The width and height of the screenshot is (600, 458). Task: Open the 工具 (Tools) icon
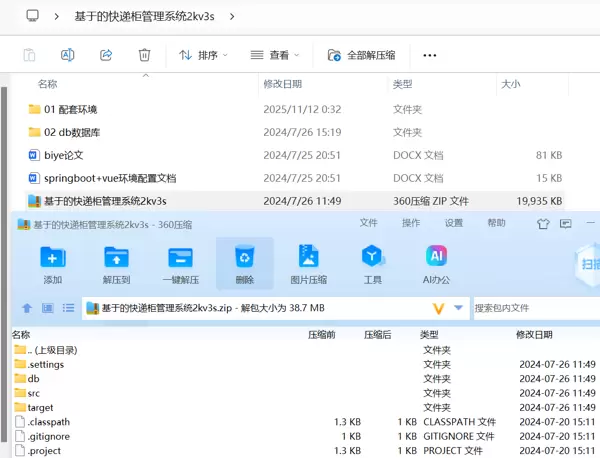coord(372,264)
